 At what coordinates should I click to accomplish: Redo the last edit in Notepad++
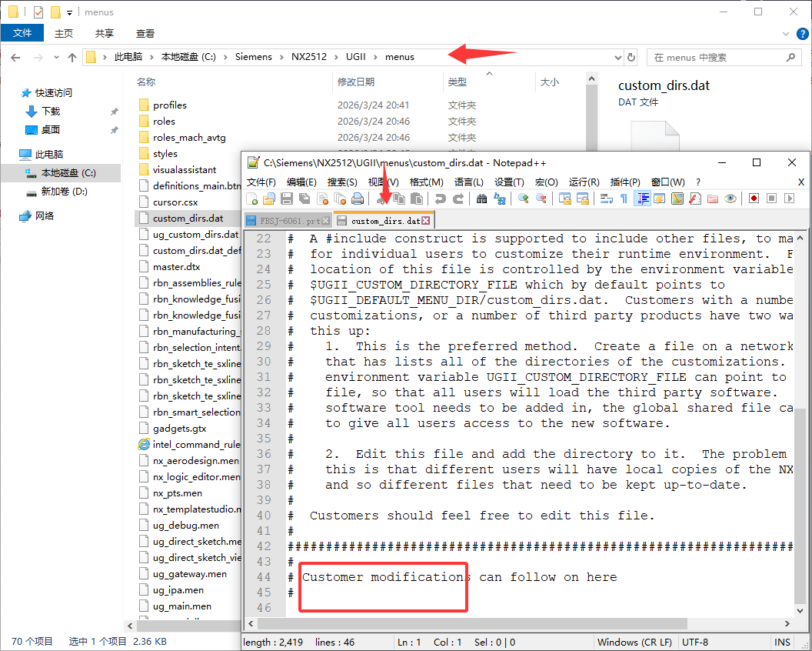[x=458, y=199]
